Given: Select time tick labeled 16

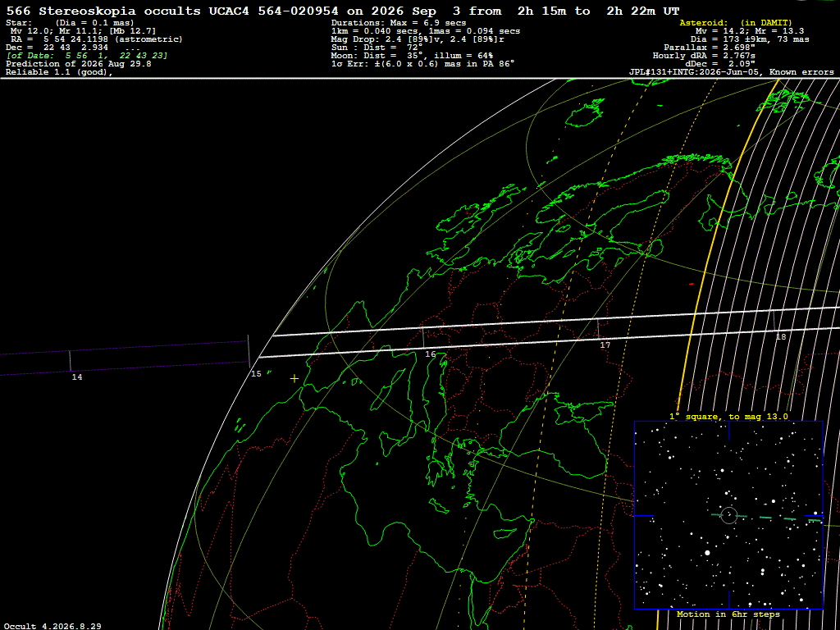Looking at the screenshot, I should [x=430, y=354].
